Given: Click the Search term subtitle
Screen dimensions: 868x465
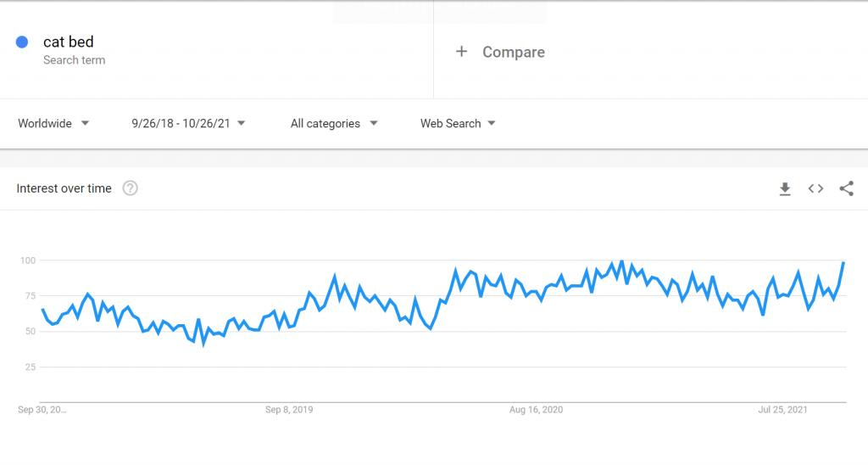Looking at the screenshot, I should [x=75, y=60].
